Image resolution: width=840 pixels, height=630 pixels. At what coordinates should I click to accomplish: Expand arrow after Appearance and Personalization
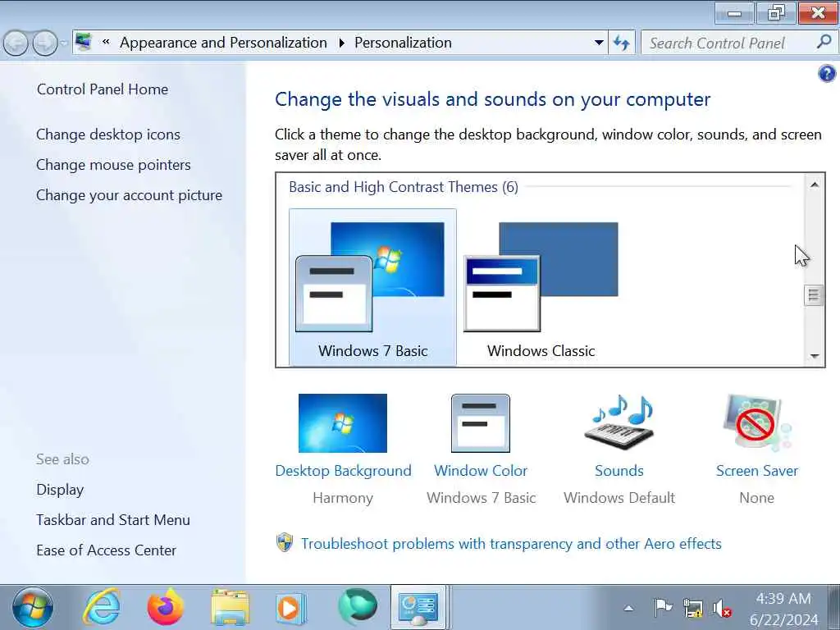341,43
